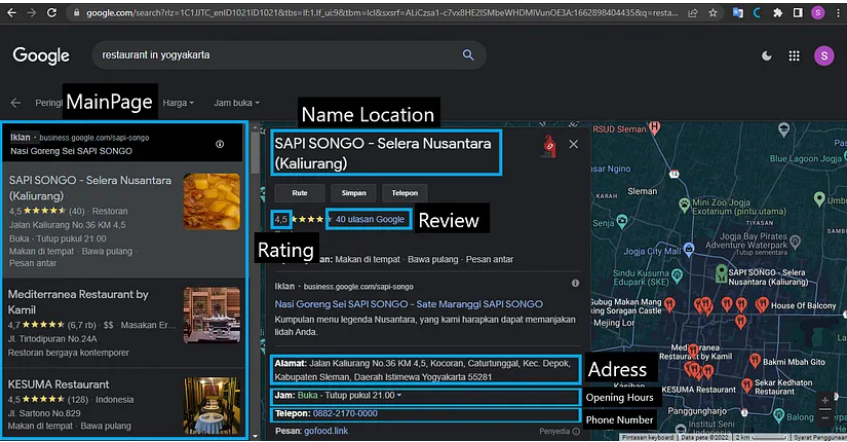Click the Simpan button
The height and width of the screenshot is (442, 847).
click(354, 193)
